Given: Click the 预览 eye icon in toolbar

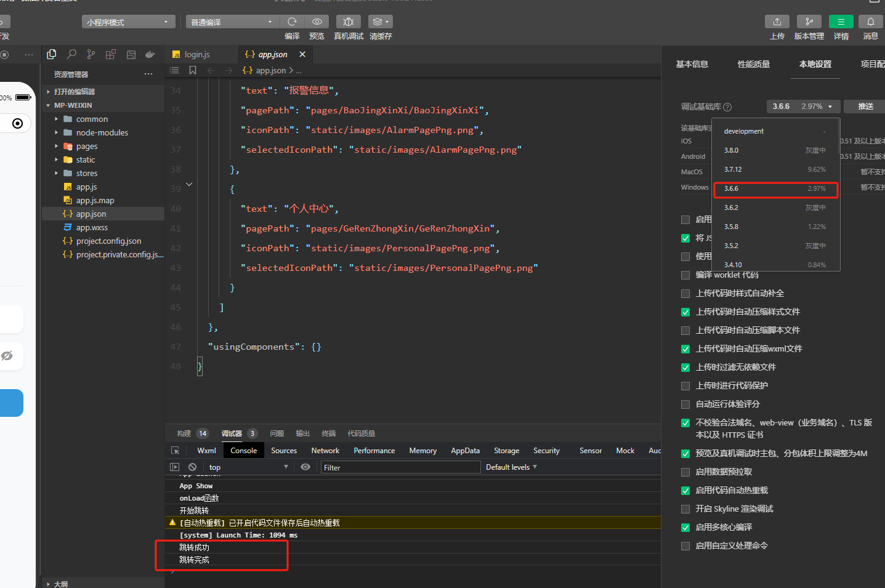Looking at the screenshot, I should click(317, 22).
